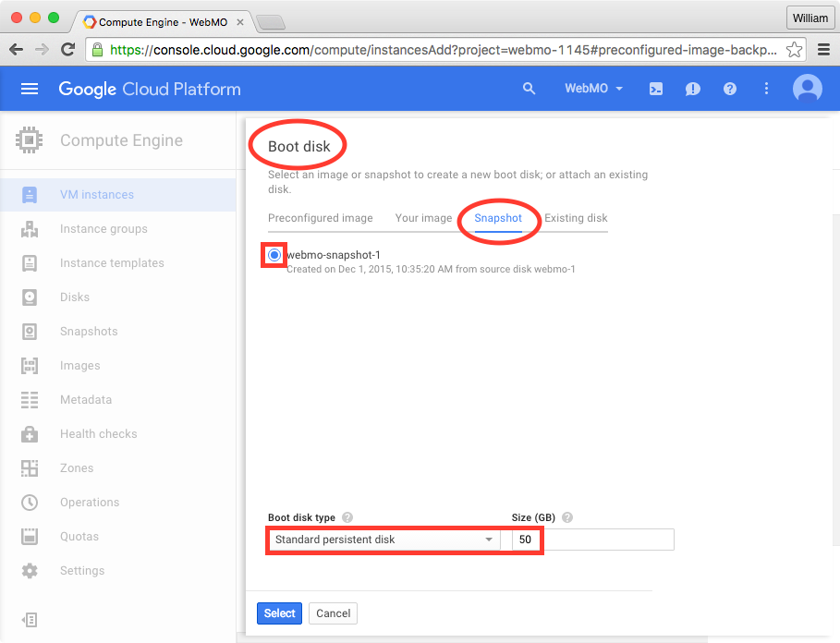Screen dimensions: 840x643
Task: Open Snapshots in the sidebar
Action: pyautogui.click(x=118, y=332)
